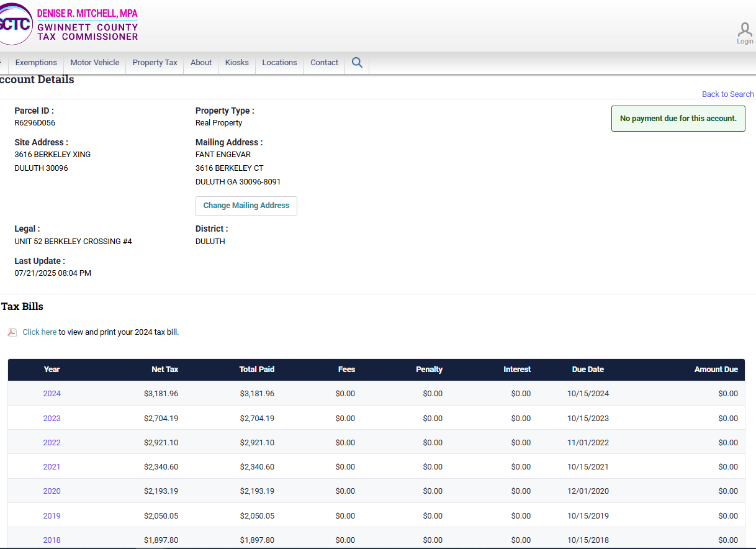
Task: Open the About menu item
Action: click(201, 63)
